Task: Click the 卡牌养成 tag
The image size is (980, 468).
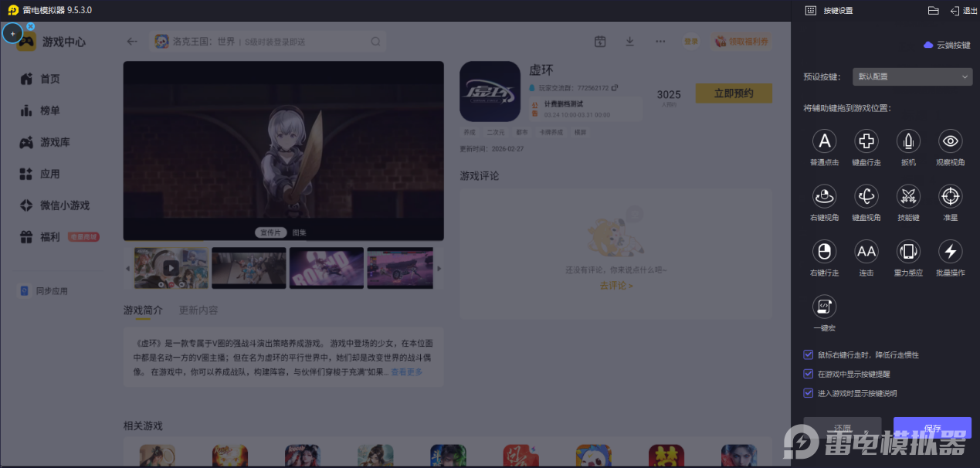Action: [x=550, y=132]
